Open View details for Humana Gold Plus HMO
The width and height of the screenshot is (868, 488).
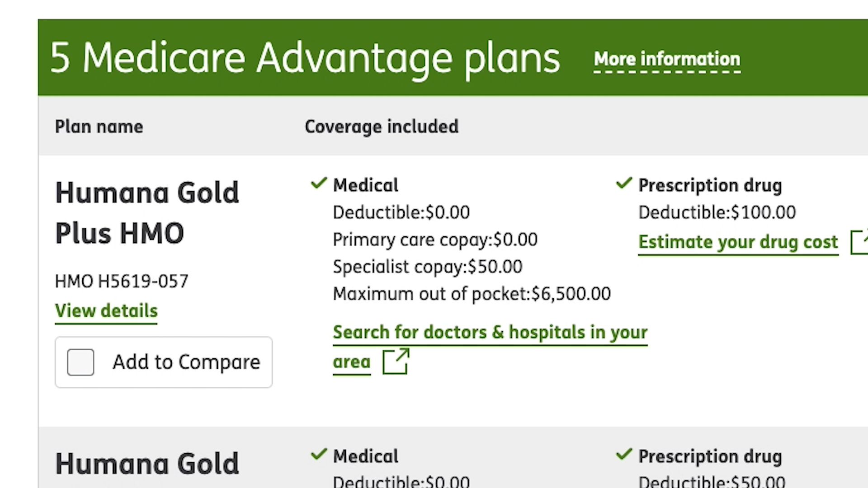point(106,311)
